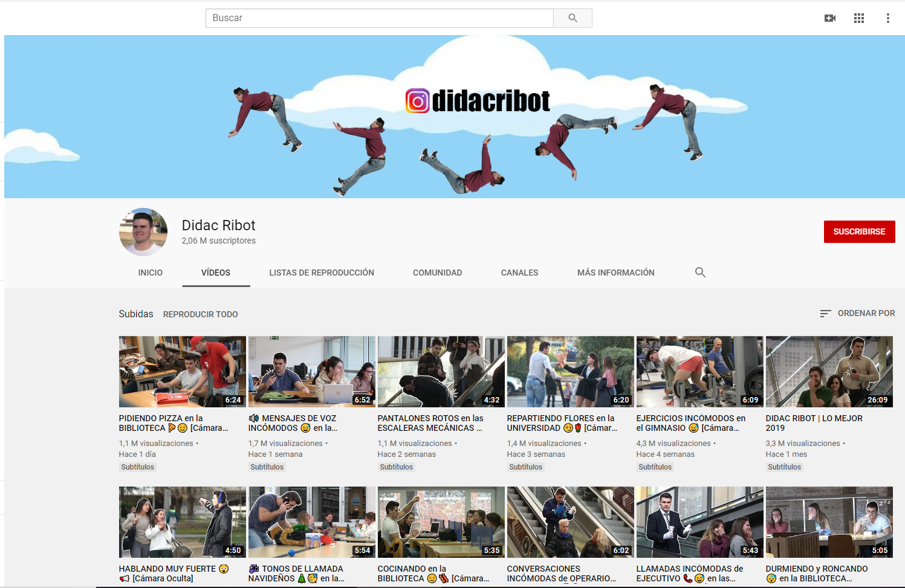This screenshot has width=905, height=588.
Task: Click the create video camera icon
Action: pyautogui.click(x=830, y=18)
